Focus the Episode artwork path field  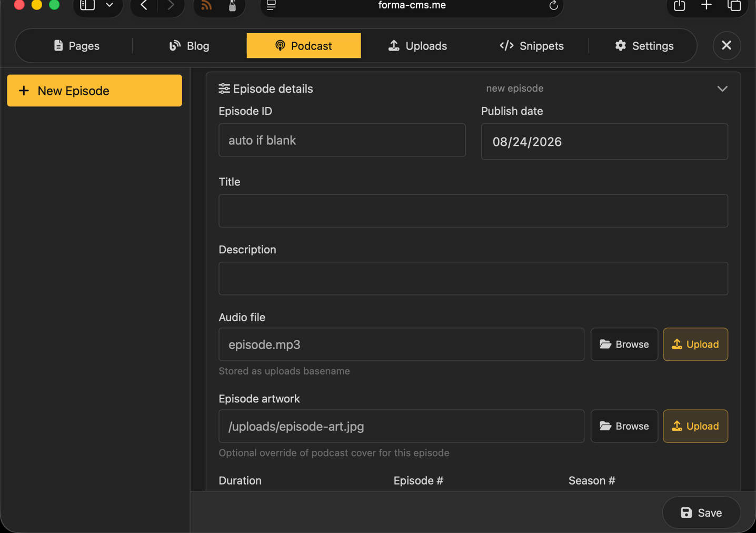coord(401,426)
